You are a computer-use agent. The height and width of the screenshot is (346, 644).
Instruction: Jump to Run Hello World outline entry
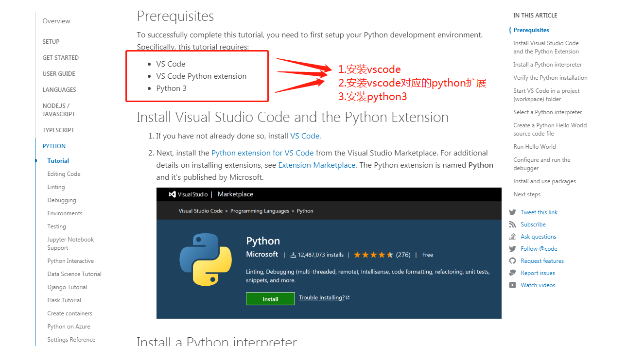pyautogui.click(x=535, y=147)
